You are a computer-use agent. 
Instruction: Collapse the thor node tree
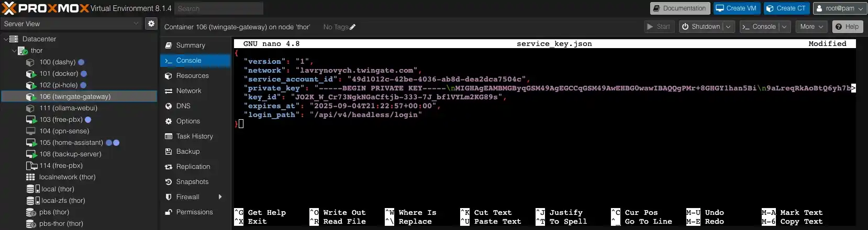tap(14, 51)
